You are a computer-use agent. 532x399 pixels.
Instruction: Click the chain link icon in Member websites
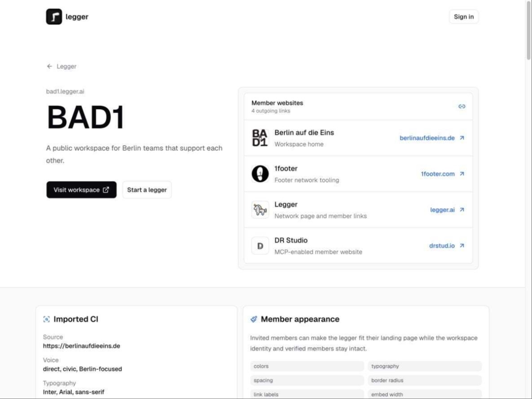coord(462,106)
